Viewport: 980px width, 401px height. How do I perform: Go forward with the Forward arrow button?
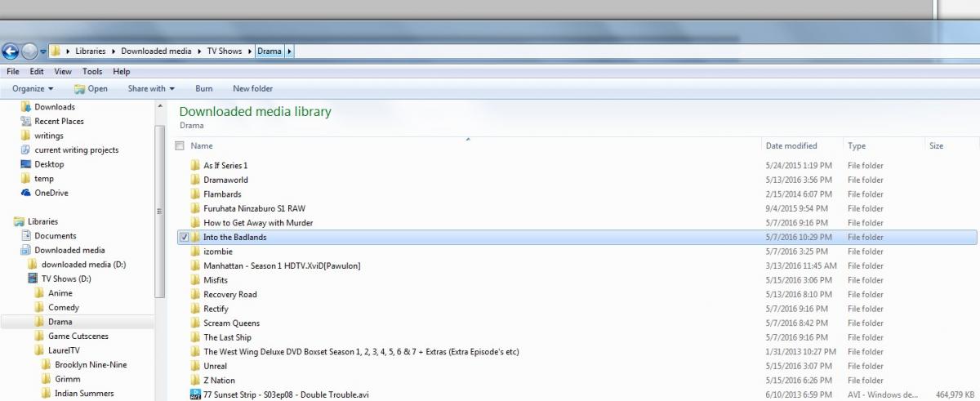pyautogui.click(x=29, y=51)
